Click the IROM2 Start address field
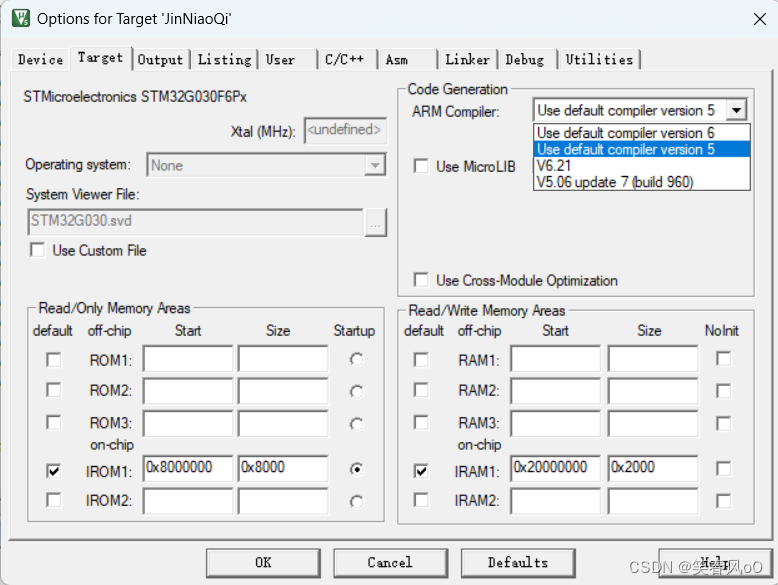The height and width of the screenshot is (585, 778). click(188, 501)
